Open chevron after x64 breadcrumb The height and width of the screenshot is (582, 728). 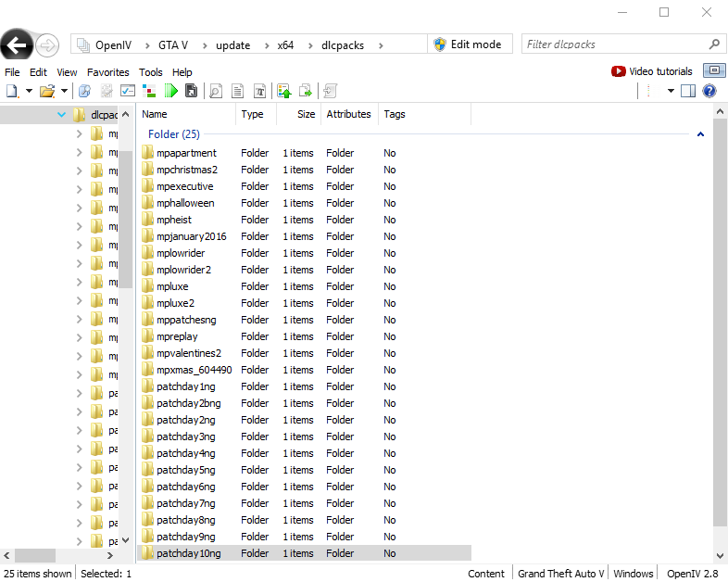tap(310, 45)
